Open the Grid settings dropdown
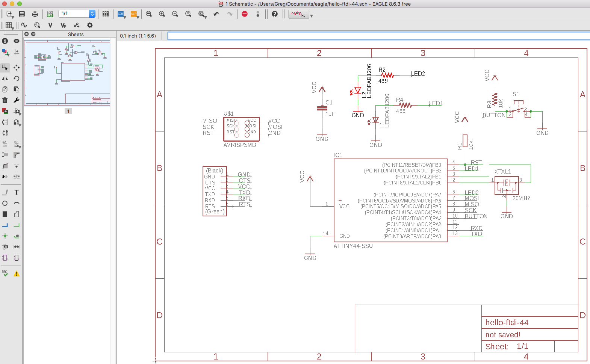The image size is (590, 364). 9,26
